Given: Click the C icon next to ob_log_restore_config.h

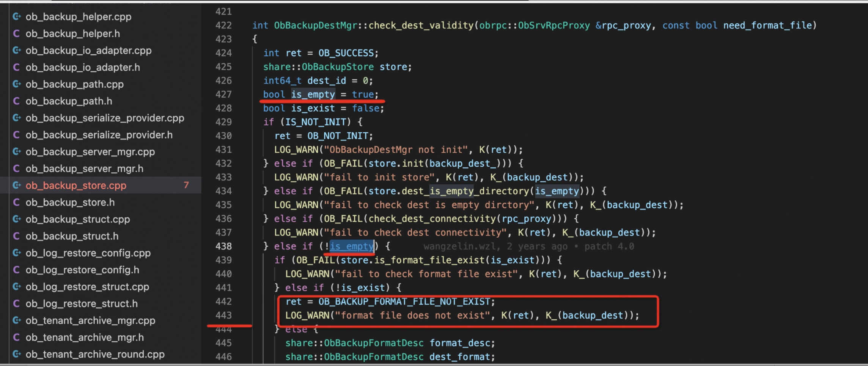Looking at the screenshot, I should pos(17,270).
